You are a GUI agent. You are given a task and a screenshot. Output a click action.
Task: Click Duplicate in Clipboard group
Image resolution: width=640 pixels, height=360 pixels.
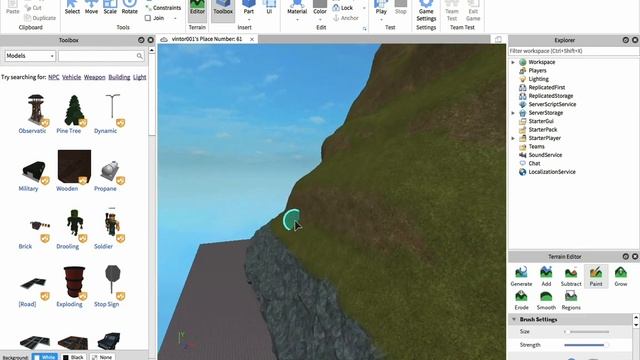[40, 18]
